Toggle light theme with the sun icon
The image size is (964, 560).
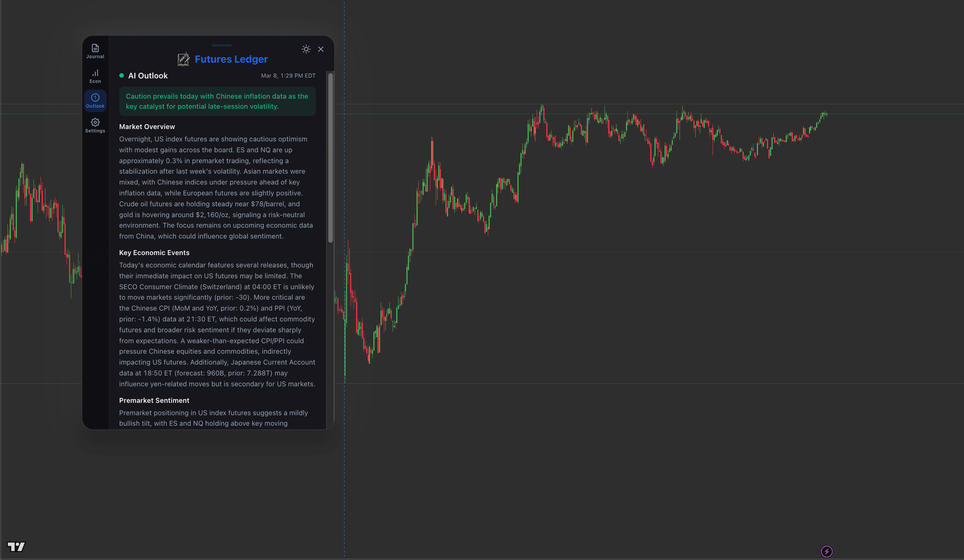click(306, 49)
